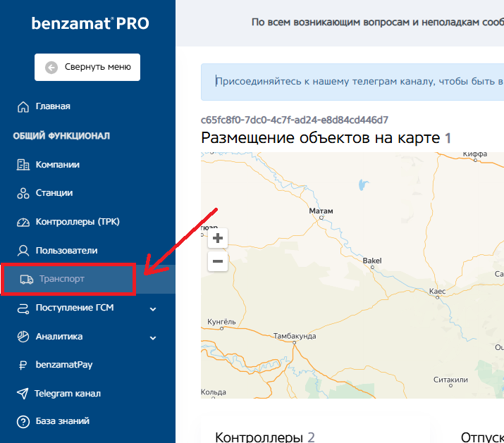Viewport: 504px width, 443px height.
Task: Open the Пользователи menu item
Action: [66, 251]
